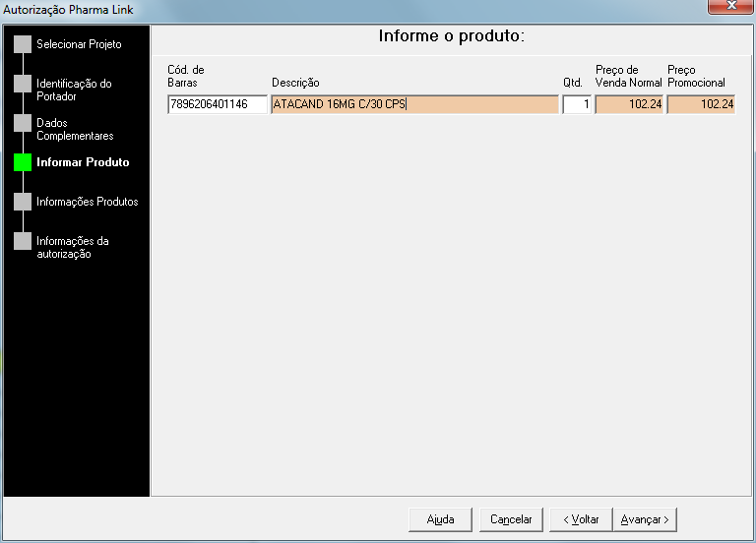Select the Identificação do Portador step label
The width and height of the screenshot is (756, 543).
click(74, 90)
